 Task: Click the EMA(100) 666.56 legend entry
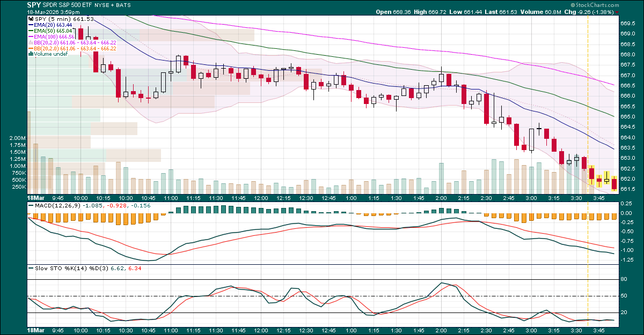click(x=55, y=37)
